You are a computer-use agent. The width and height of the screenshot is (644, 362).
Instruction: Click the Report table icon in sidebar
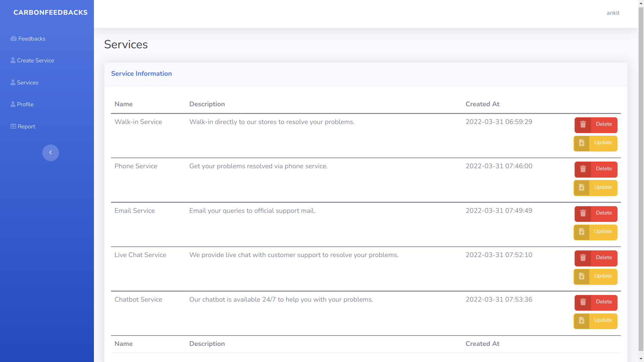tap(13, 126)
